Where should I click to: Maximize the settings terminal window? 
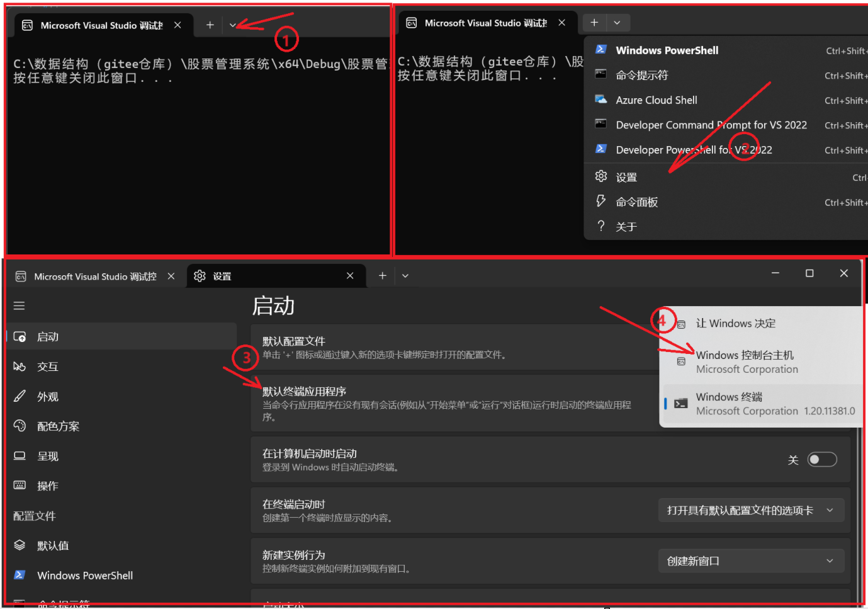coord(809,273)
